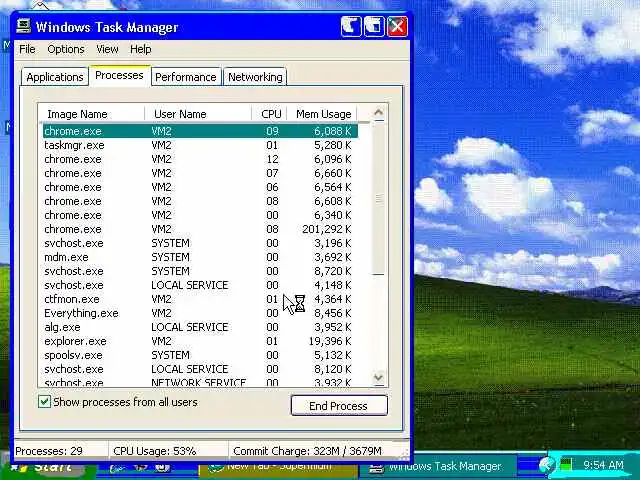Screen dimensions: 640x480
Task: Select chrome.exe row using 6,564 K
Action: [x=200, y=187]
